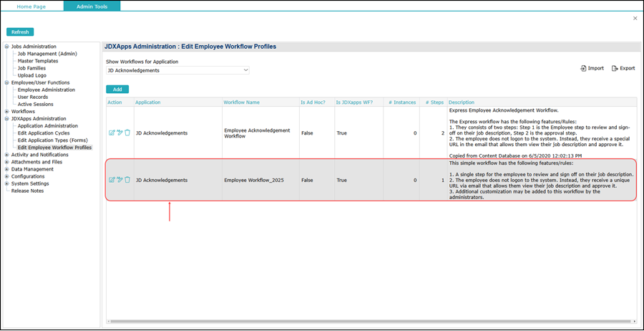This screenshot has height=331, width=644.
Task: Click the middle action icon for Employee Acknowledgement Workflow
Action: (x=119, y=133)
